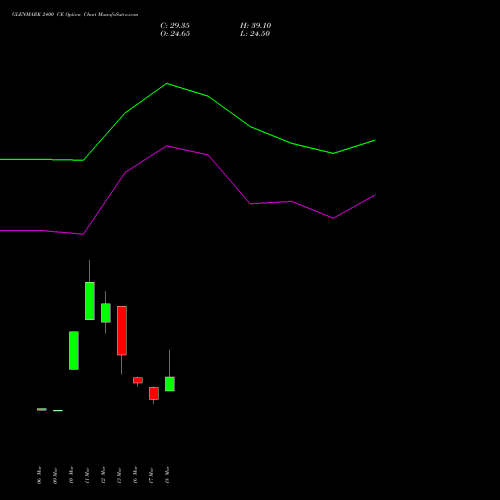The height and width of the screenshot is (500, 500).
Task: Select the 16 Mar date label
Action: click(x=135, y=475)
